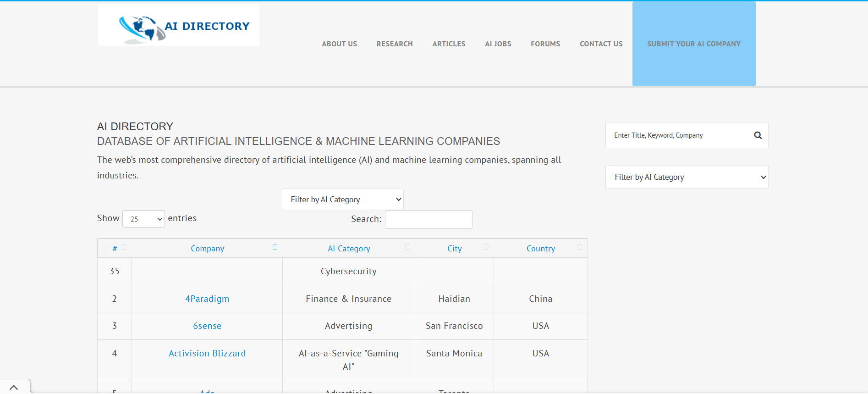
Task: Click the Haidian city cell
Action: tap(454, 299)
